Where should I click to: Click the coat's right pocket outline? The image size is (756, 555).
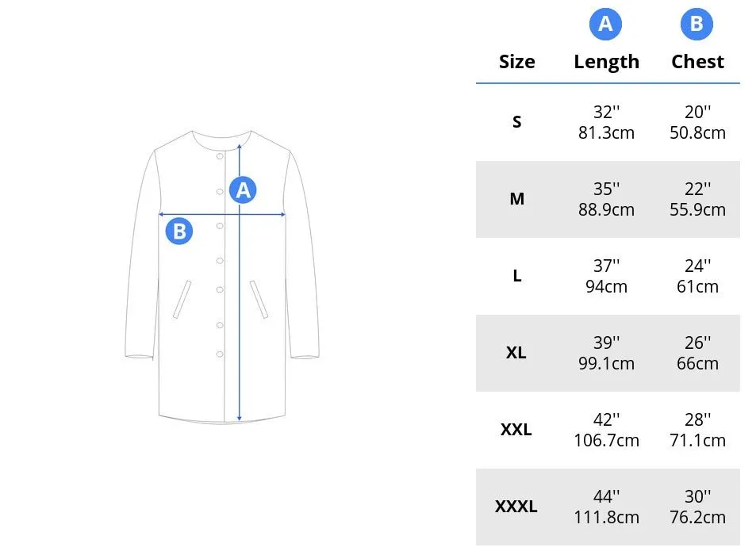point(259,299)
